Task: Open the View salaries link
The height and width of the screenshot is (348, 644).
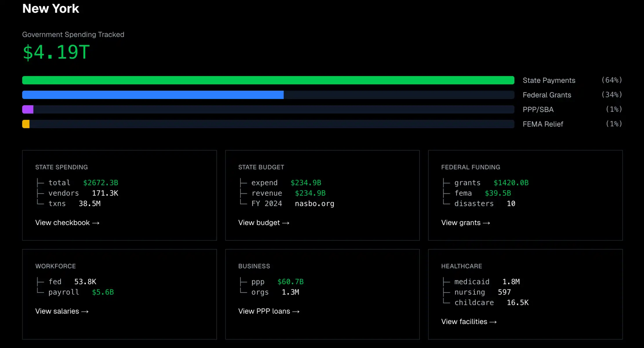Action: point(62,311)
